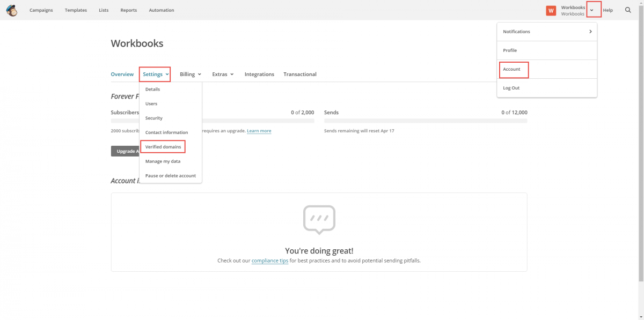The width and height of the screenshot is (644, 320).
Task: Select Pause or delete account
Action: coord(171,176)
